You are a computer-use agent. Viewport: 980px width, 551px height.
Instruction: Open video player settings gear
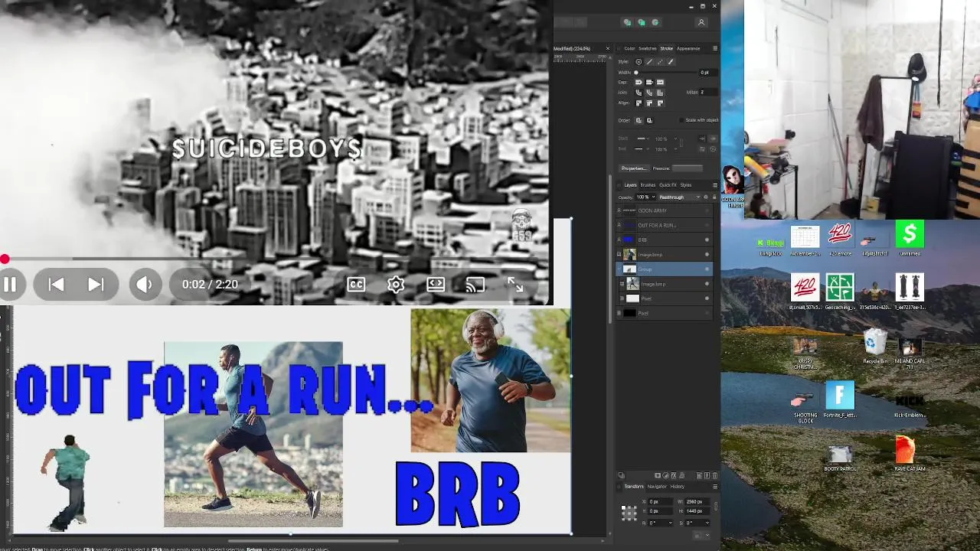[396, 284]
